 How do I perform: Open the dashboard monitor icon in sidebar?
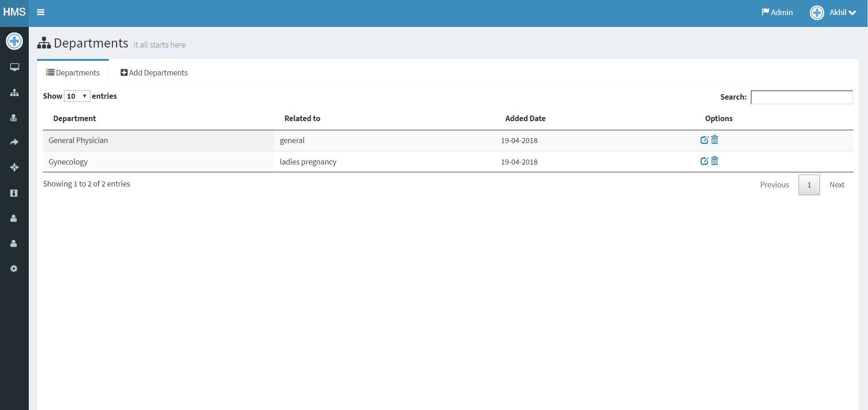14,68
